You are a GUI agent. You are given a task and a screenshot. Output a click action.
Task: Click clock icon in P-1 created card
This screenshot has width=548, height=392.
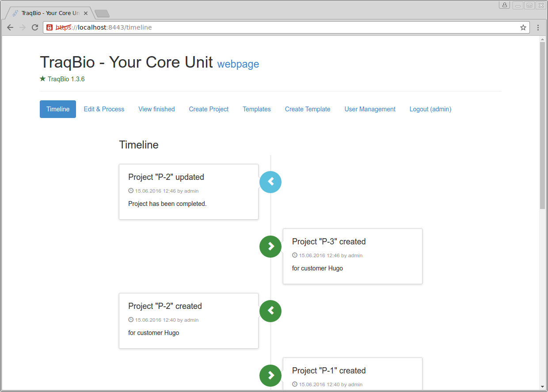pos(295,384)
